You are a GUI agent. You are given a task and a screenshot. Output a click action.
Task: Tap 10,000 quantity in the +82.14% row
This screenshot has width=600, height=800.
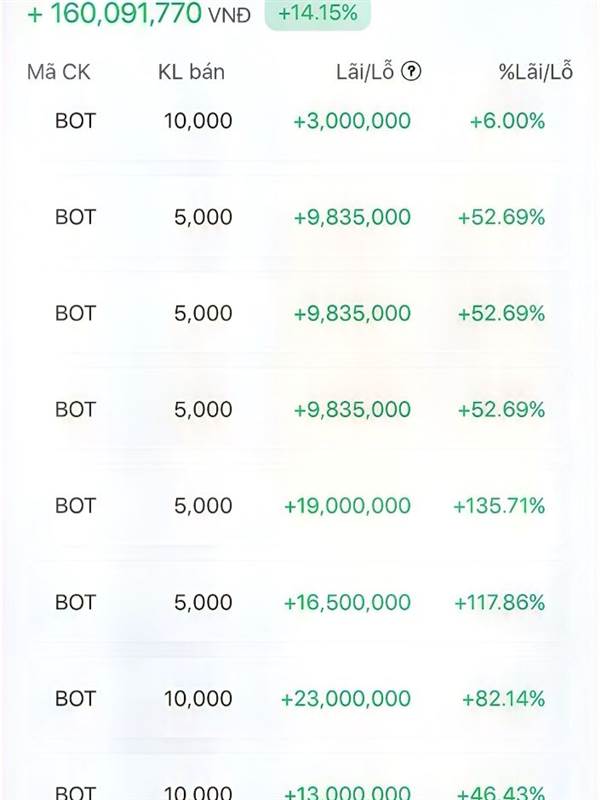(198, 699)
